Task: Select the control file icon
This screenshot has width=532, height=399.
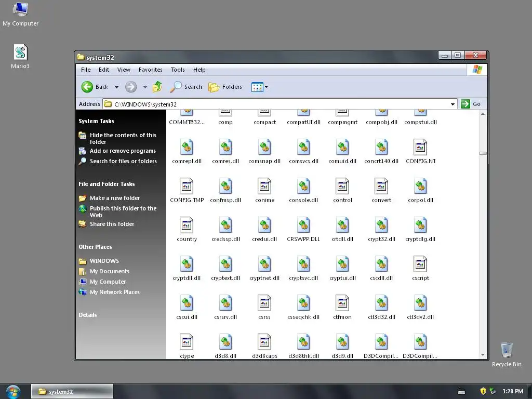Action: pos(342,187)
